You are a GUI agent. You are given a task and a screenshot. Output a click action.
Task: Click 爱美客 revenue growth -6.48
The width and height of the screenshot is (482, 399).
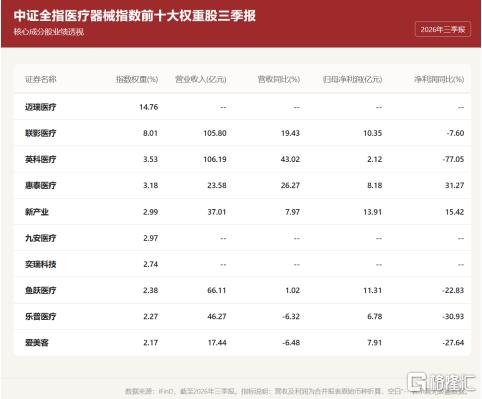tap(291, 343)
